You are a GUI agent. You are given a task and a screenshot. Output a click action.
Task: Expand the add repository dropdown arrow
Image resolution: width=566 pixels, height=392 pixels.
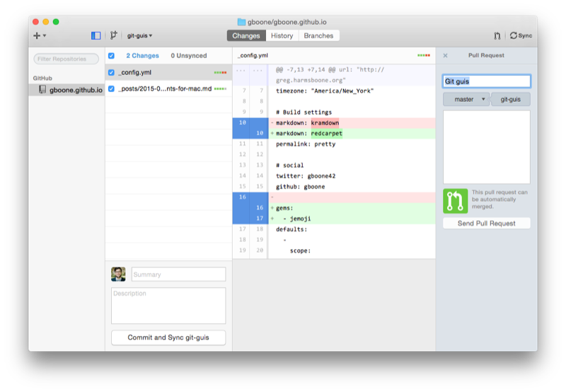point(45,35)
